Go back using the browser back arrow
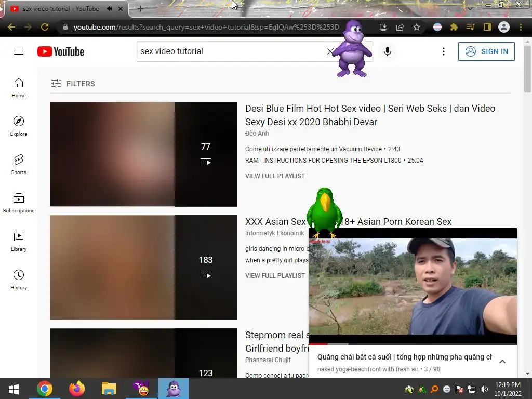 pyautogui.click(x=11, y=27)
